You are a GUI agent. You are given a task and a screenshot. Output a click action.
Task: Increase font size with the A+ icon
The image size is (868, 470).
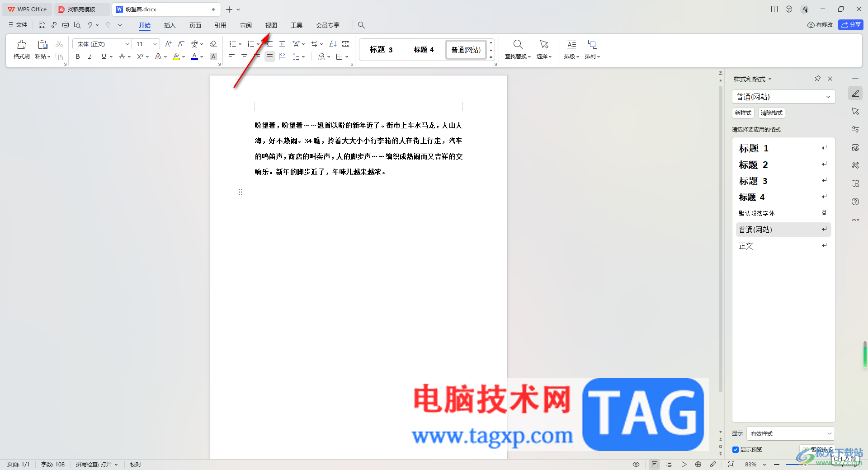point(168,44)
